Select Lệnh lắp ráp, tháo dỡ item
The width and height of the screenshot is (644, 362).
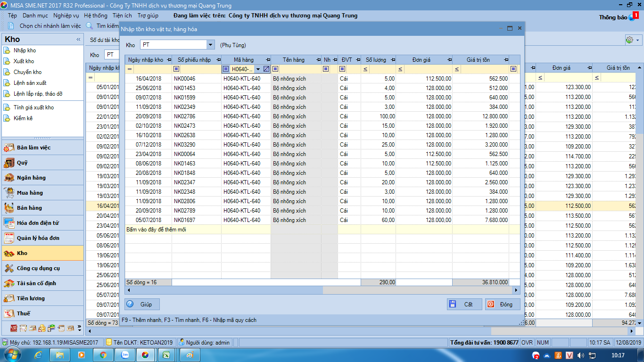click(x=38, y=94)
